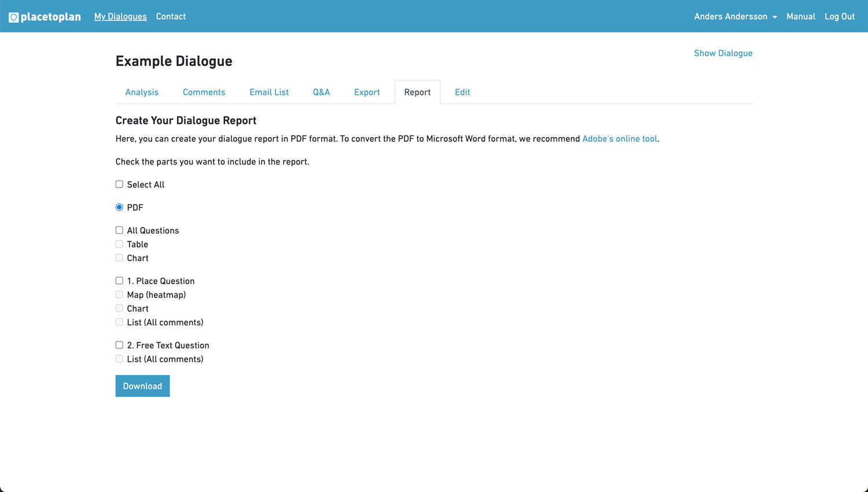Enable the 2. Free Text Question checkbox
Screen dimensions: 868x492
[119, 344]
